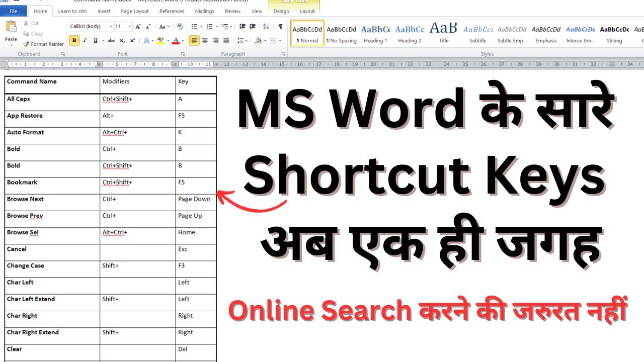Screen dimensions: 644x362
Task: Launch the Font dialog launcher
Action: coord(183,54)
